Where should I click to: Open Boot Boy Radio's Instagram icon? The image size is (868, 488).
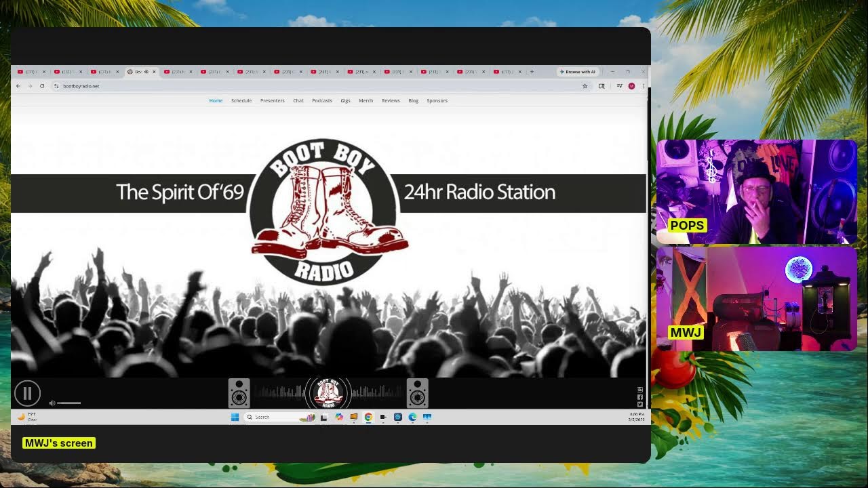pos(640,390)
